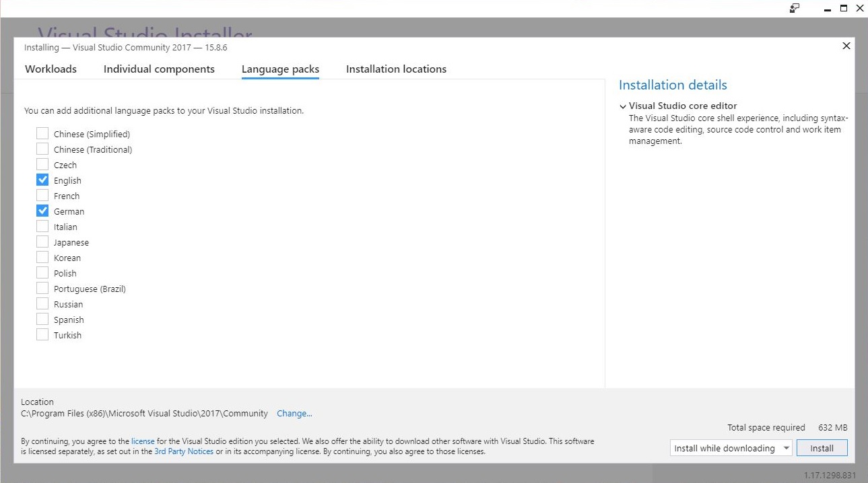Open the 3rd Party Notices link
The width and height of the screenshot is (868, 483).
tap(184, 451)
